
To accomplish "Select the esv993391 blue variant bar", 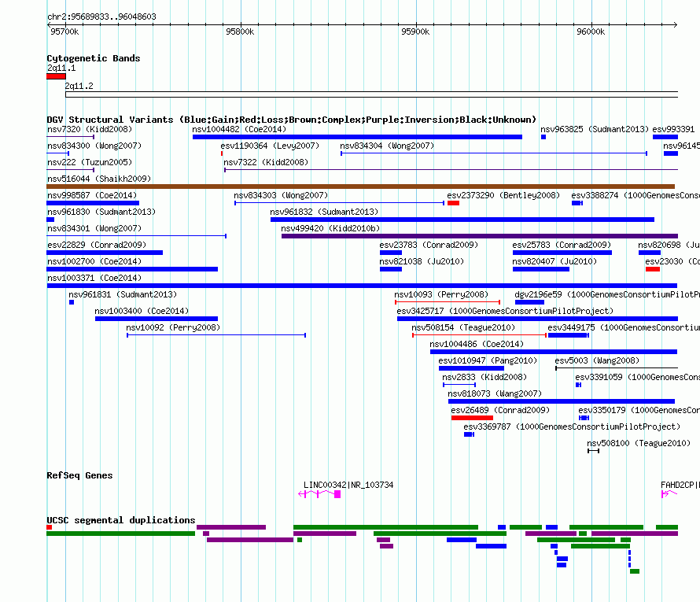I will (665, 137).
